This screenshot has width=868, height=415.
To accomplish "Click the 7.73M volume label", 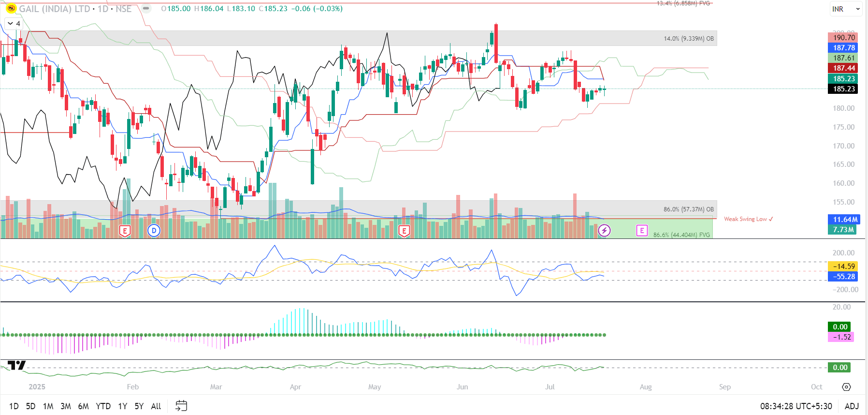I will [x=842, y=230].
